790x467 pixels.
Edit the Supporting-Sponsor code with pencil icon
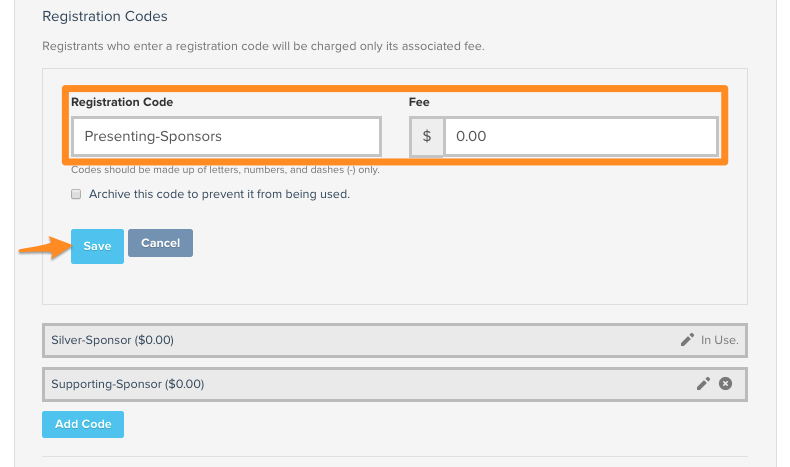tap(703, 384)
